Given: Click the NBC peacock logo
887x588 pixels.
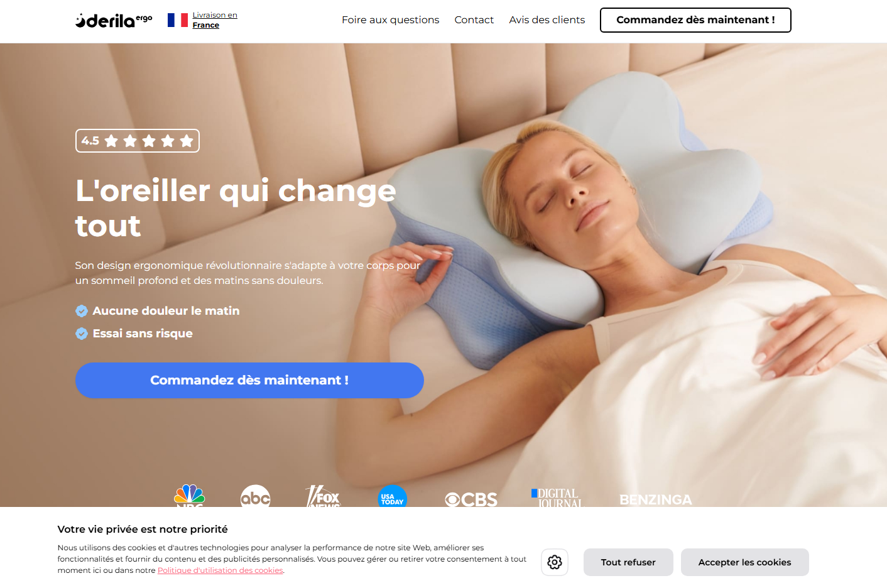Looking at the screenshot, I should coord(189,496).
